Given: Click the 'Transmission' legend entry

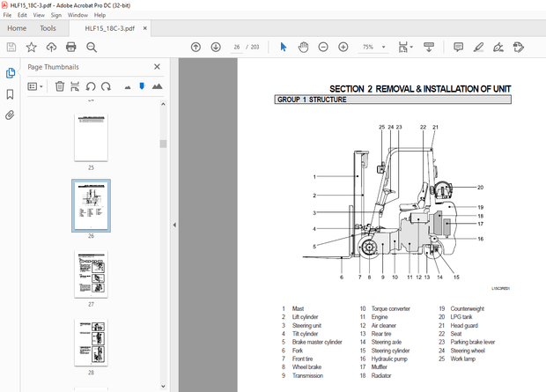Looking at the screenshot, I should pos(308,375).
